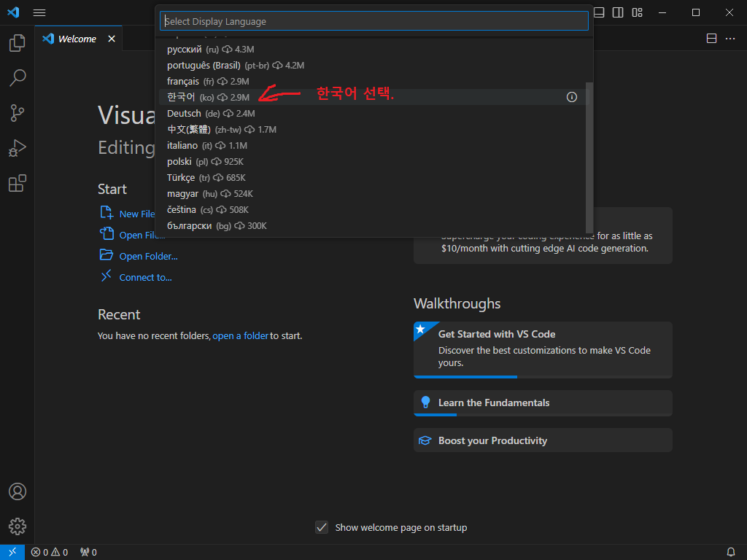Screen dimensions: 747x560
Task: Open the Explorer view in activity bar
Action: [18, 43]
